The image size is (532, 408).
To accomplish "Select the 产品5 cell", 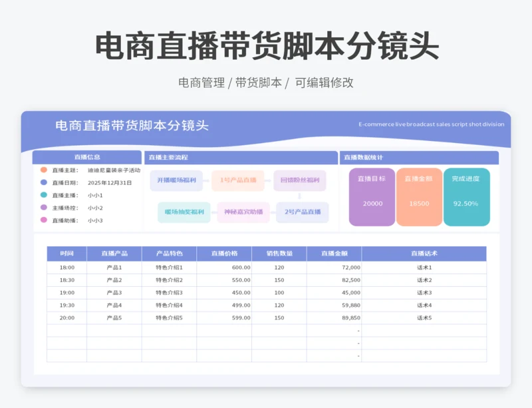I will pyautogui.click(x=114, y=318).
